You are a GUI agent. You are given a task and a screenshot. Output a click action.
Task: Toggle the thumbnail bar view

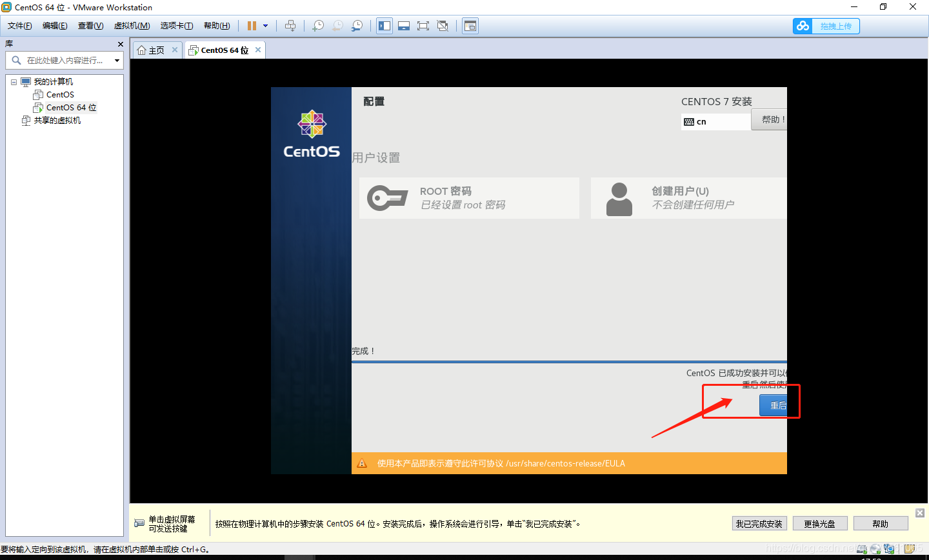(404, 26)
